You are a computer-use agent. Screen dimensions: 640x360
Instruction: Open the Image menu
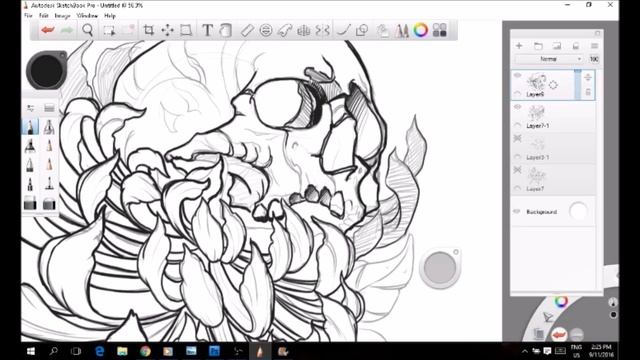[x=62, y=16]
